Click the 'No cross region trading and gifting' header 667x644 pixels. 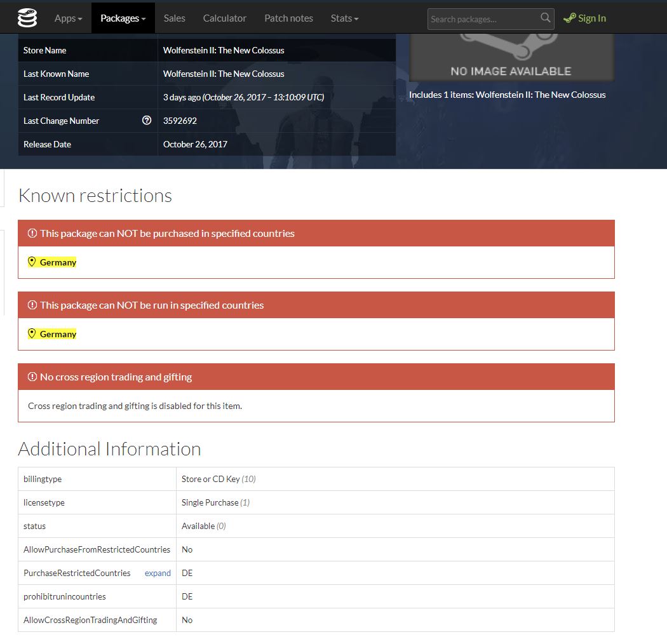(x=116, y=377)
